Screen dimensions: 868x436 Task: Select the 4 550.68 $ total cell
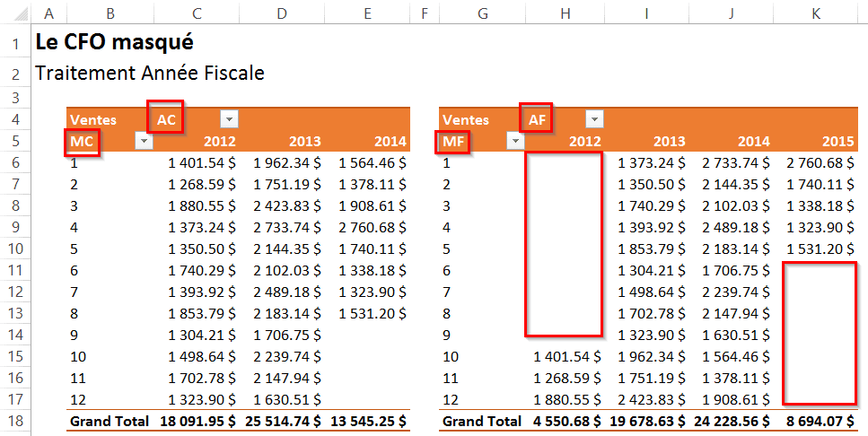(566, 421)
